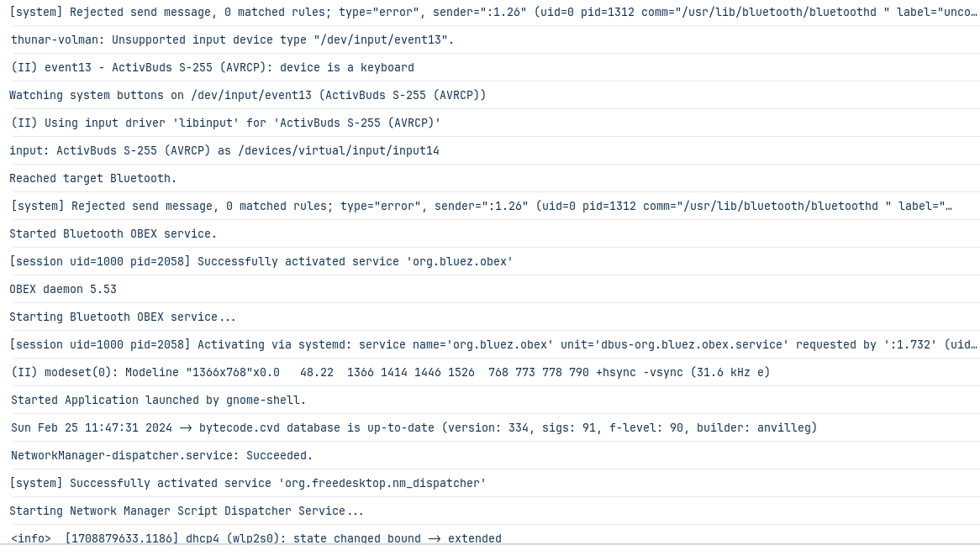Select 'Started Application launched by gnome-shell' row

(x=490, y=401)
